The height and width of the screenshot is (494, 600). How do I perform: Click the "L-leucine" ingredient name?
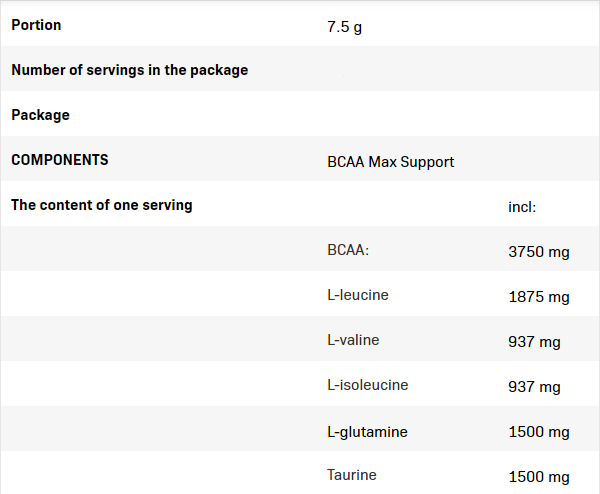357,295
